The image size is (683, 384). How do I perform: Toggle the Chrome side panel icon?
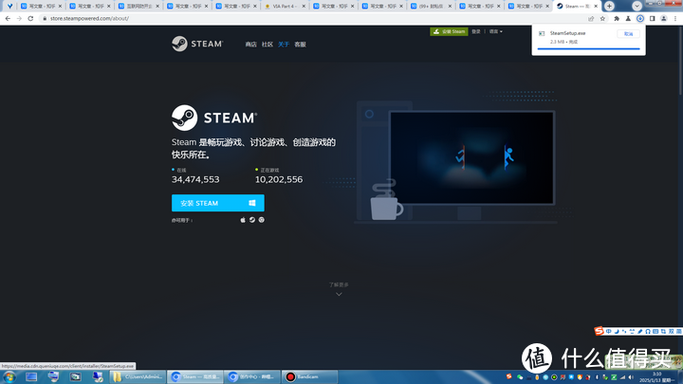652,19
